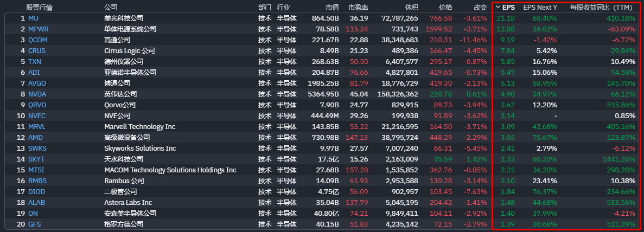The height and width of the screenshot is (232, 644).
Task: Open the AMD ticker link
Action: coord(35,137)
